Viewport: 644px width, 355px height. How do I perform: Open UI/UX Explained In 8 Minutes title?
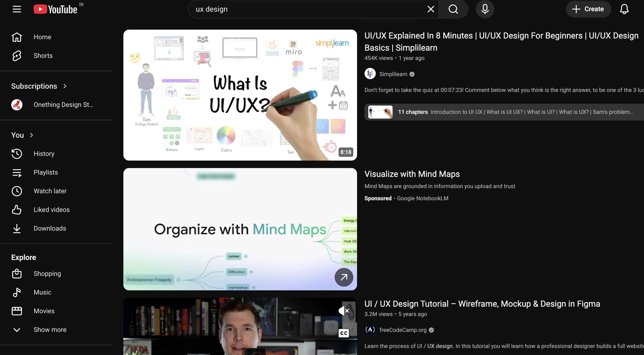pos(501,42)
